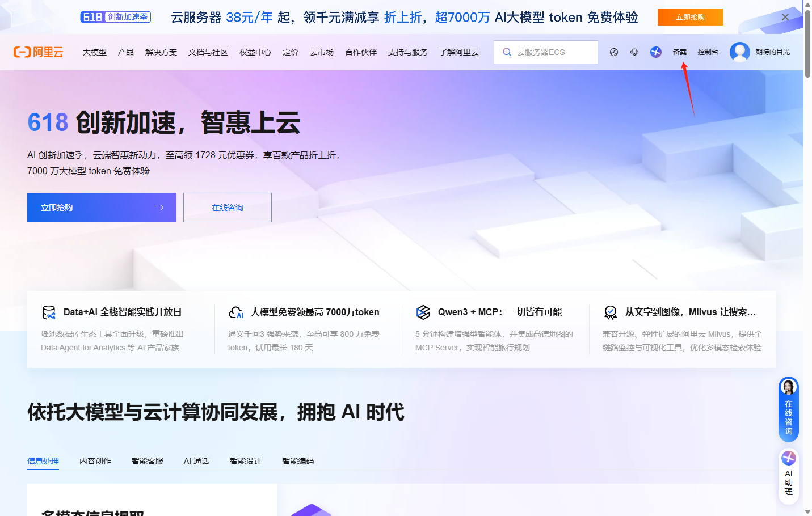Click the username 期待的目光
Image resolution: width=812 pixels, height=516 pixels.
(773, 52)
